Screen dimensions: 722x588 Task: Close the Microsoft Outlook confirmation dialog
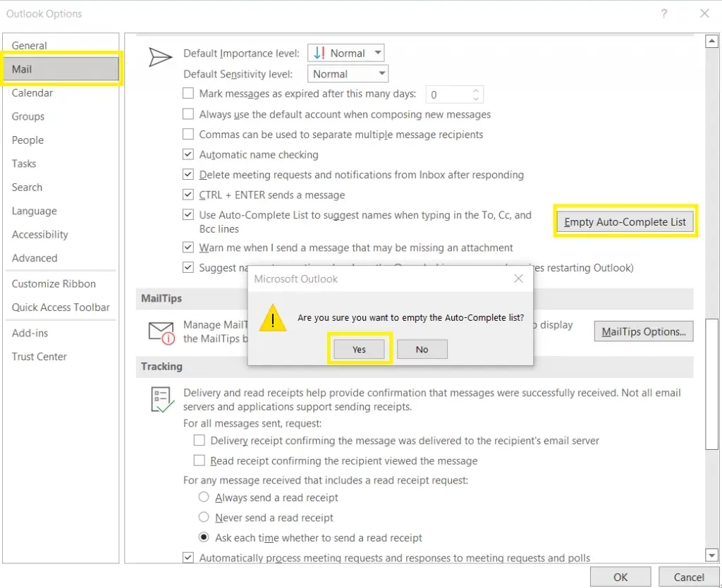(x=518, y=278)
